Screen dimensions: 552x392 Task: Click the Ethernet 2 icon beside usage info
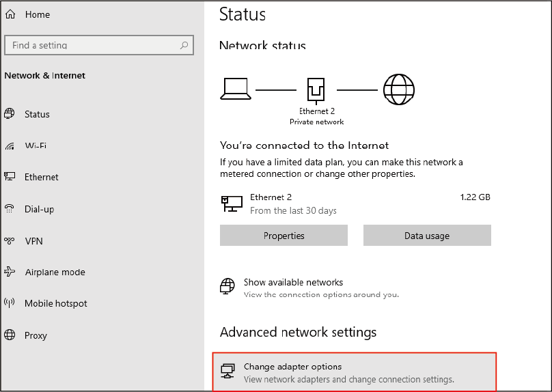pyautogui.click(x=232, y=203)
